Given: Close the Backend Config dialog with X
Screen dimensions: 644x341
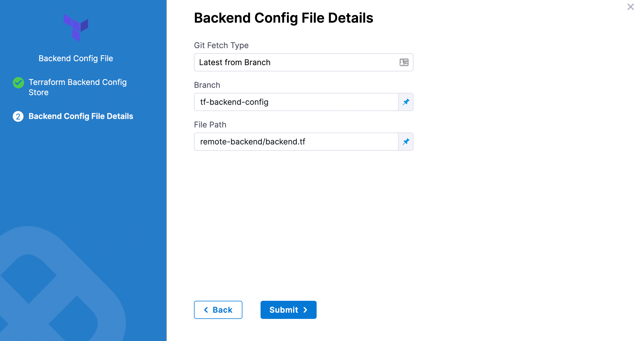Looking at the screenshot, I should (630, 7).
